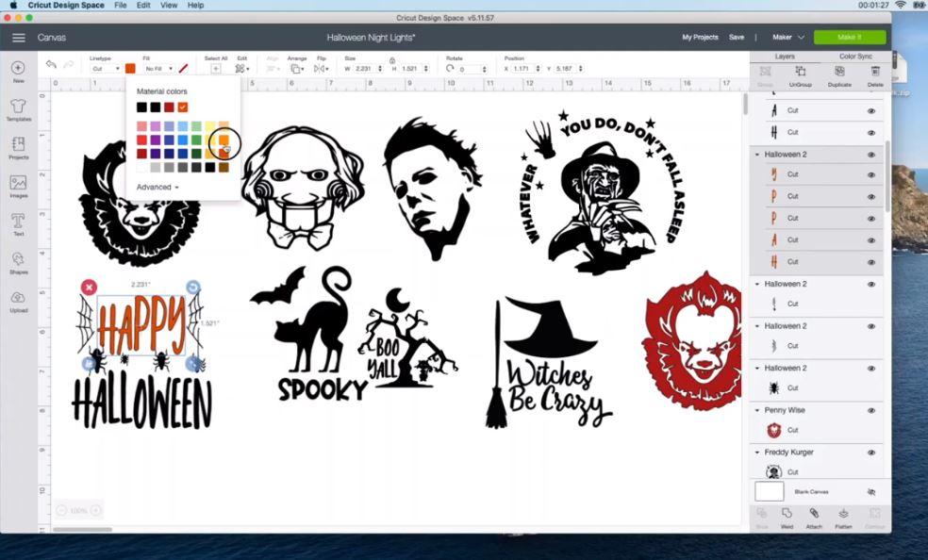Viewport: 928px width, 560px height.
Task: Select the checked orange material color
Action: (182, 107)
